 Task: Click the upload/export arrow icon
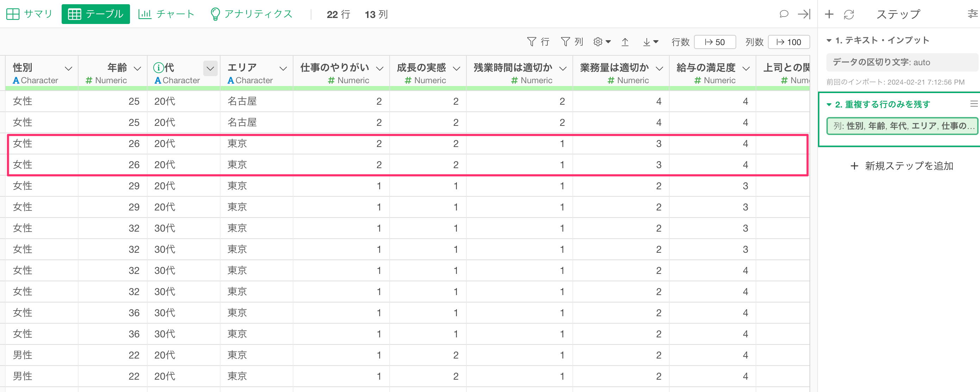pos(625,42)
